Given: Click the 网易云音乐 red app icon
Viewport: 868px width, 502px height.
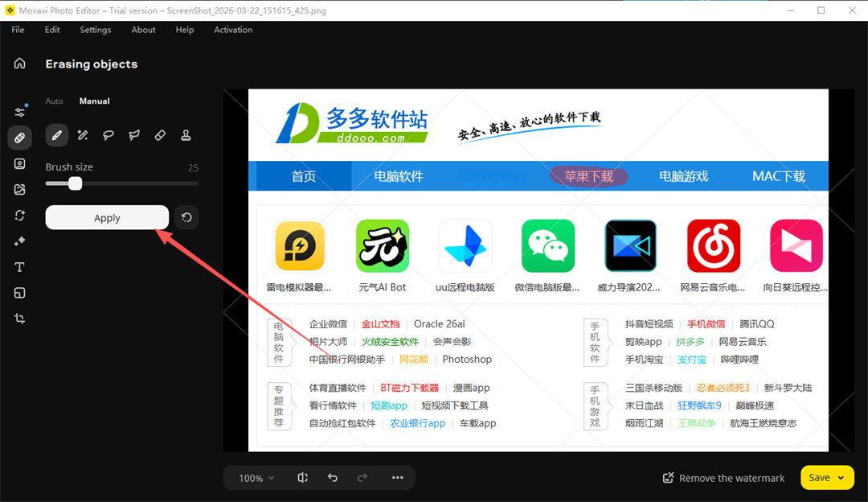Looking at the screenshot, I should point(714,246).
